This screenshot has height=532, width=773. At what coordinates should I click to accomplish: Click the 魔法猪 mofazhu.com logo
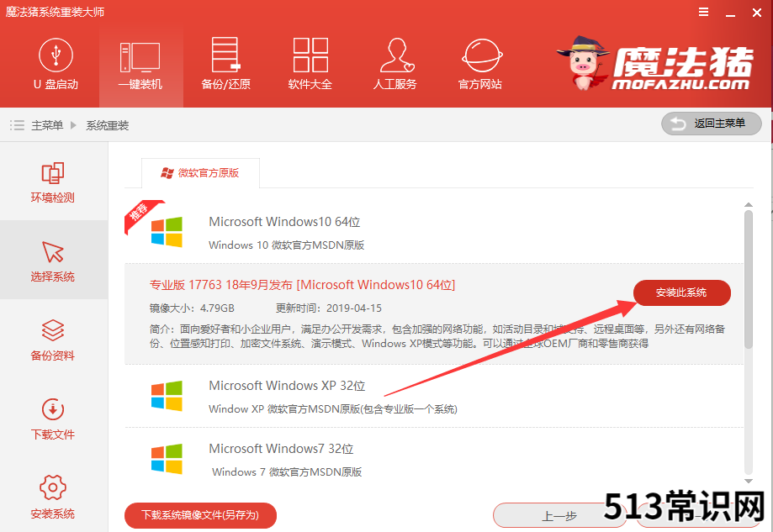tap(656, 64)
